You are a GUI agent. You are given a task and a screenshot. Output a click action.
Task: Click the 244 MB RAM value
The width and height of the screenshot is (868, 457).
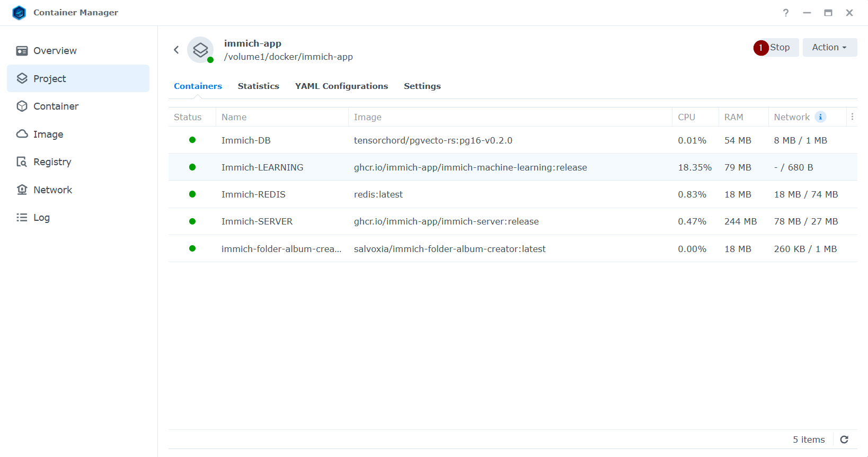(x=740, y=221)
